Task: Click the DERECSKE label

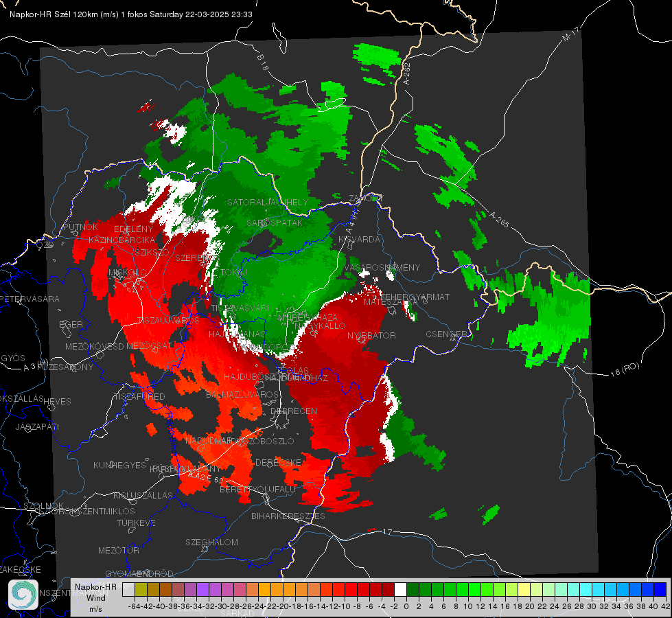Action: click(278, 463)
